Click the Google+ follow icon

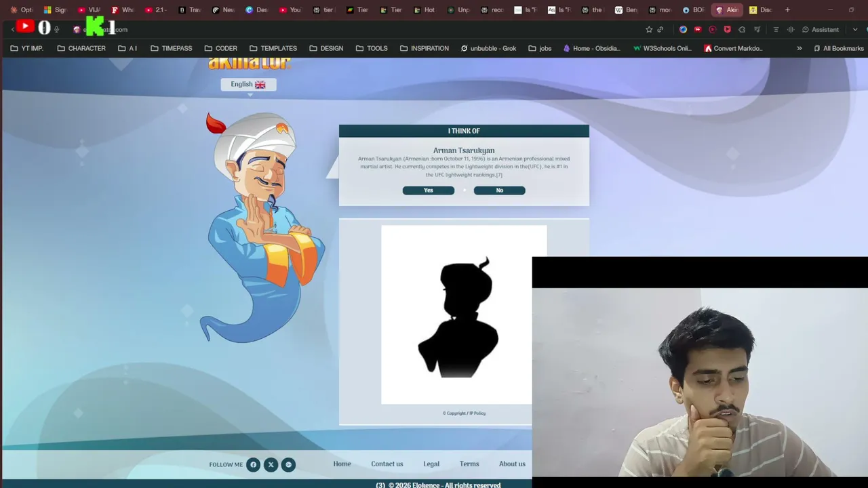click(288, 464)
